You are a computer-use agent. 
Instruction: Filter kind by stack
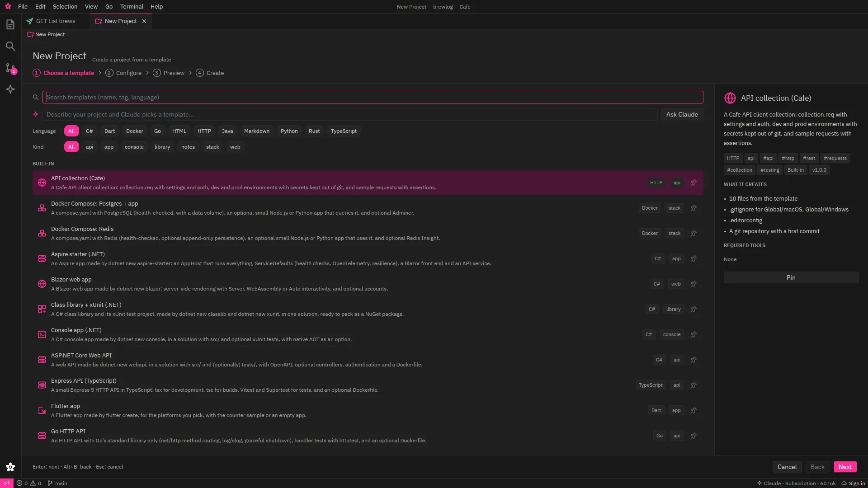[212, 147]
